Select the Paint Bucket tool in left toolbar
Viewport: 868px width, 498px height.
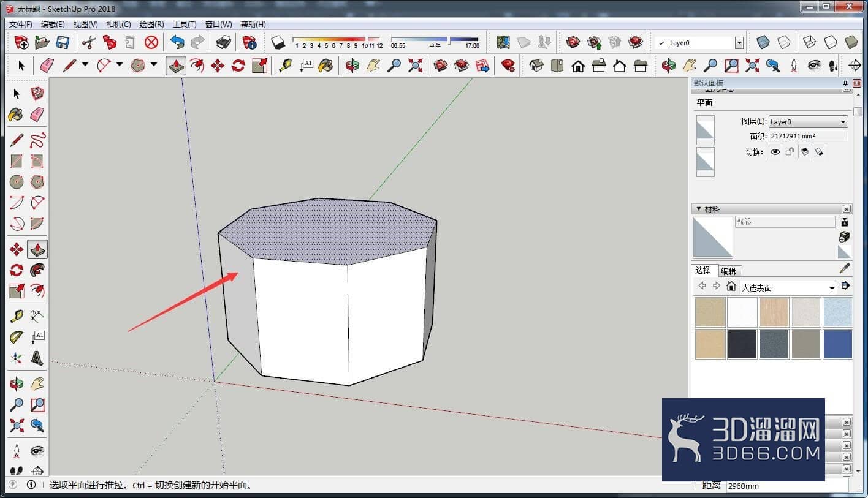[16, 115]
